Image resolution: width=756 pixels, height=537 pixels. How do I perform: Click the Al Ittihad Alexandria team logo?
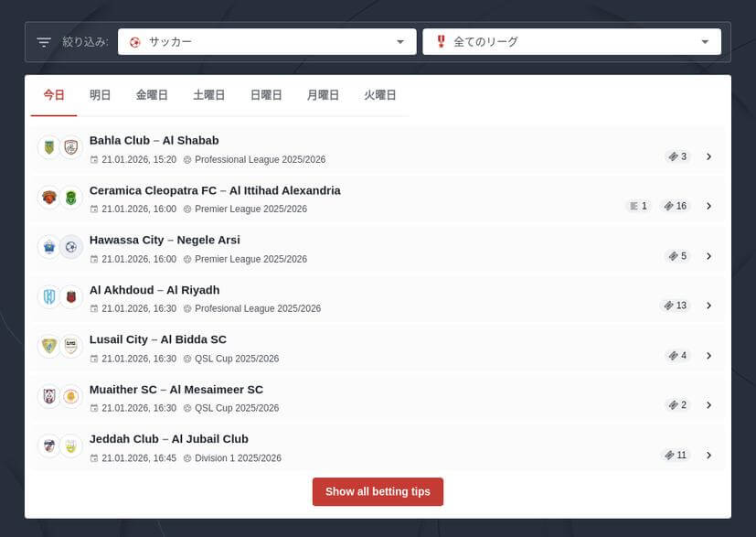coord(71,197)
